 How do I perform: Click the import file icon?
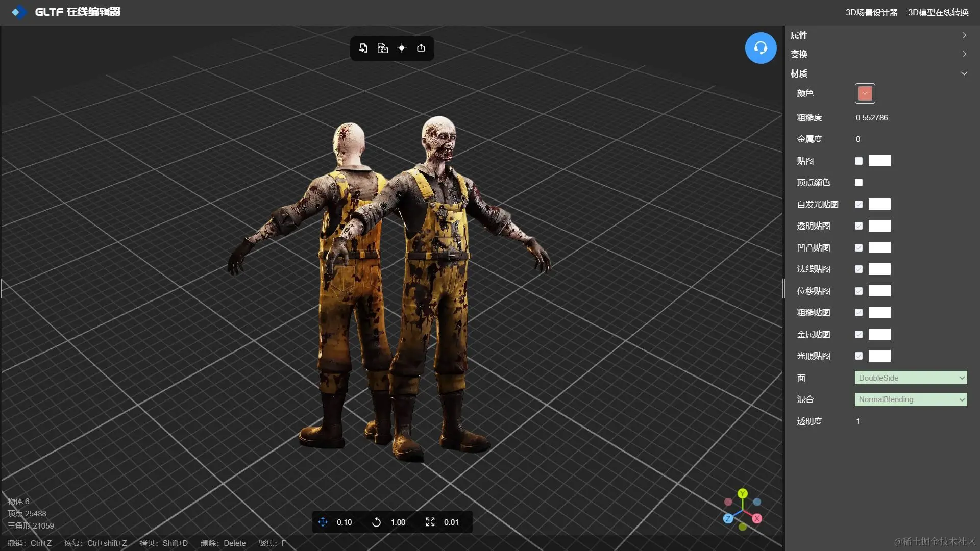[x=363, y=48]
